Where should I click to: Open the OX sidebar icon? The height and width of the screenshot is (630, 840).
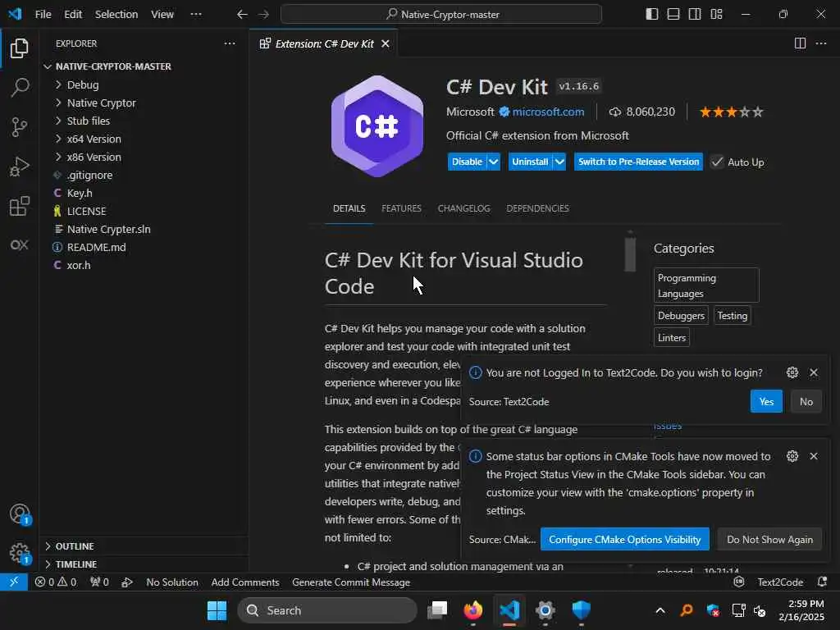[x=20, y=244]
